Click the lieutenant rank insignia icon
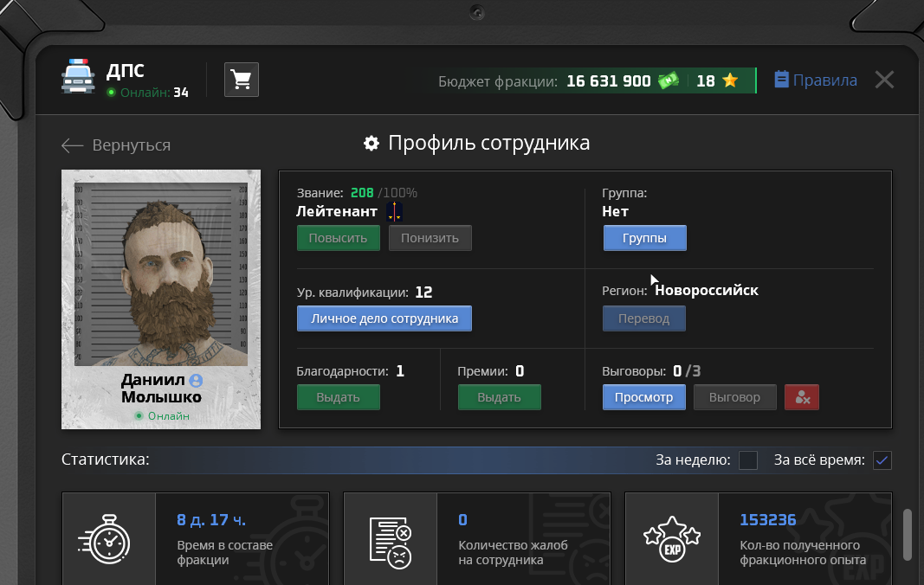Viewport: 924px width, 585px height. [x=394, y=211]
